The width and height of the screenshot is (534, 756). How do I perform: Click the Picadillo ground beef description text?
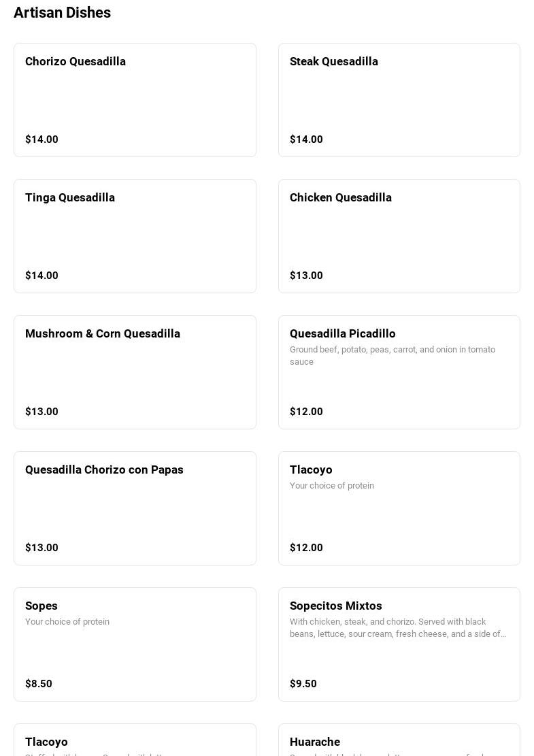click(x=393, y=355)
